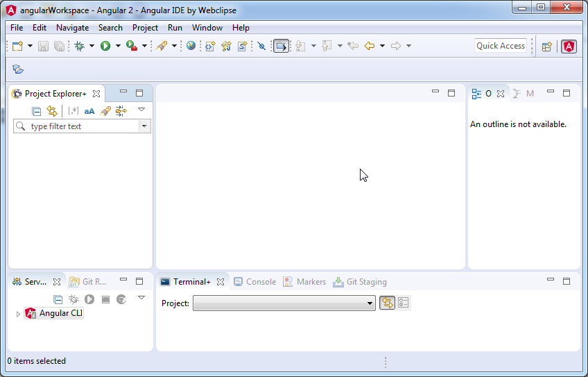Open the Back history dropdown arrow

tap(382, 46)
